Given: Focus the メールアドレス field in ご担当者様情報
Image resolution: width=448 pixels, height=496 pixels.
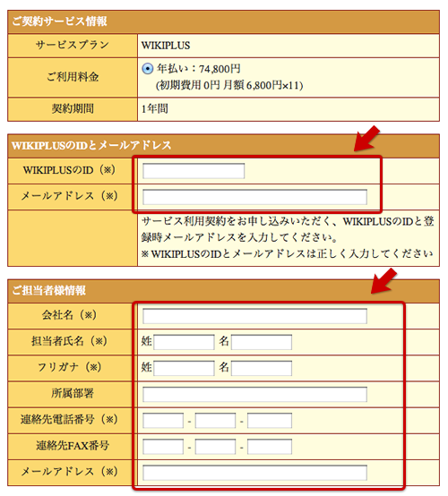Looking at the screenshot, I should (254, 473).
